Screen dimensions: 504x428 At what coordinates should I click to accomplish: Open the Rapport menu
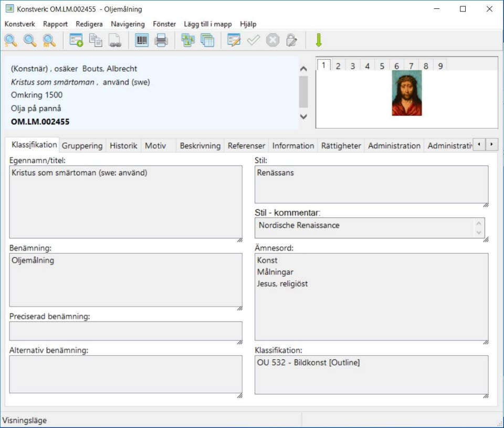[x=55, y=24]
